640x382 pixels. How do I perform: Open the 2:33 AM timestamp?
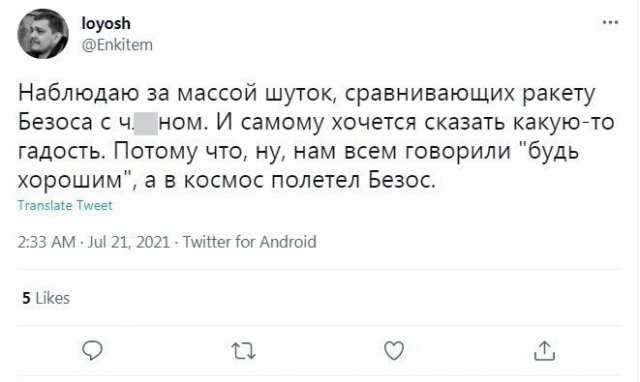click(x=47, y=242)
